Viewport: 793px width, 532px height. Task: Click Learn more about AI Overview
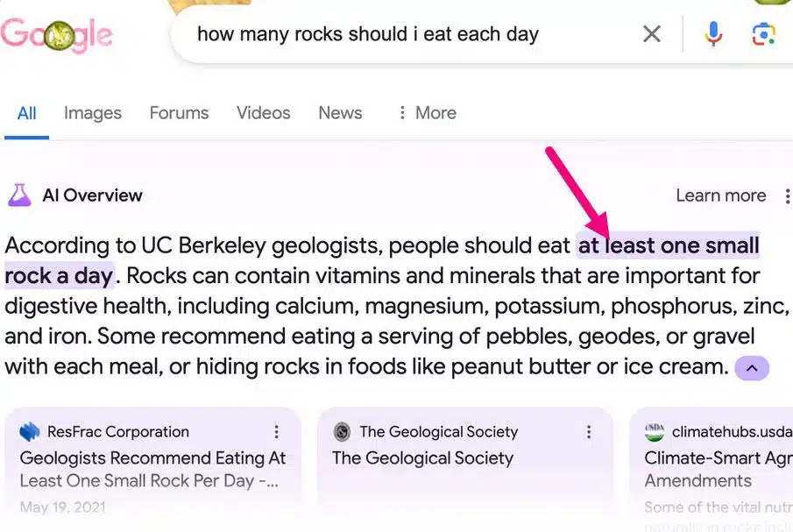click(720, 195)
